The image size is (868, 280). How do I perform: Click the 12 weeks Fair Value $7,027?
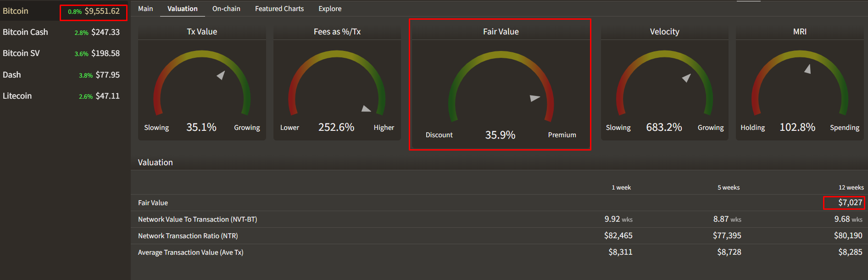click(850, 202)
